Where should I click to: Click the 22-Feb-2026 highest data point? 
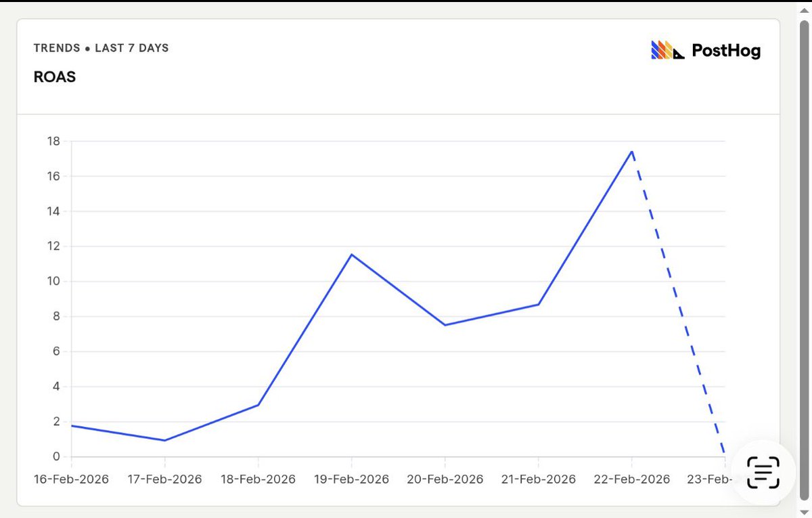click(632, 151)
